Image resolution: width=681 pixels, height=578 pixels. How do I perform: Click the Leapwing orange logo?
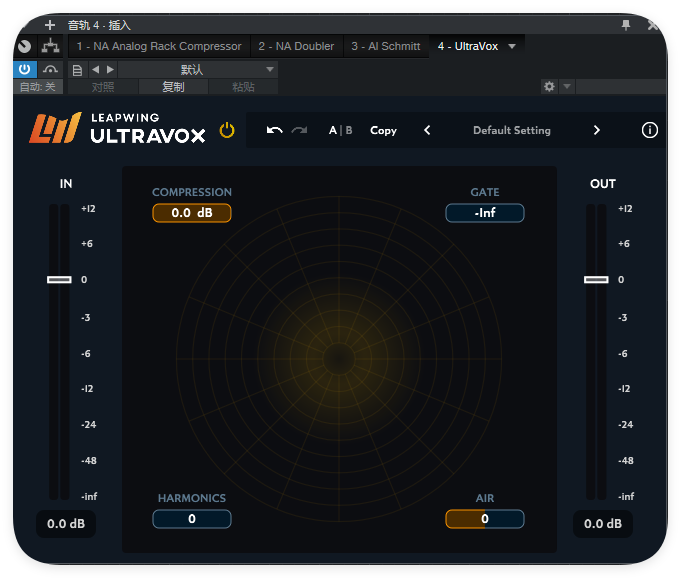tap(55, 128)
